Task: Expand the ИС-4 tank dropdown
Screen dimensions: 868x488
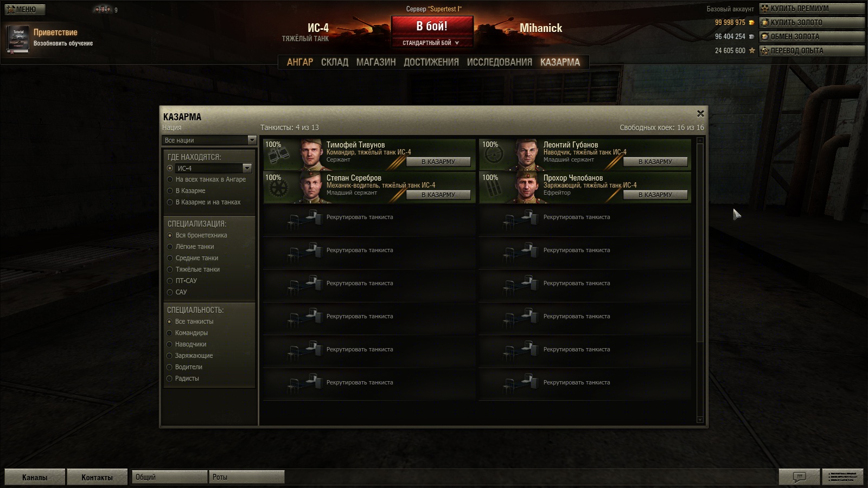Action: coord(213,168)
